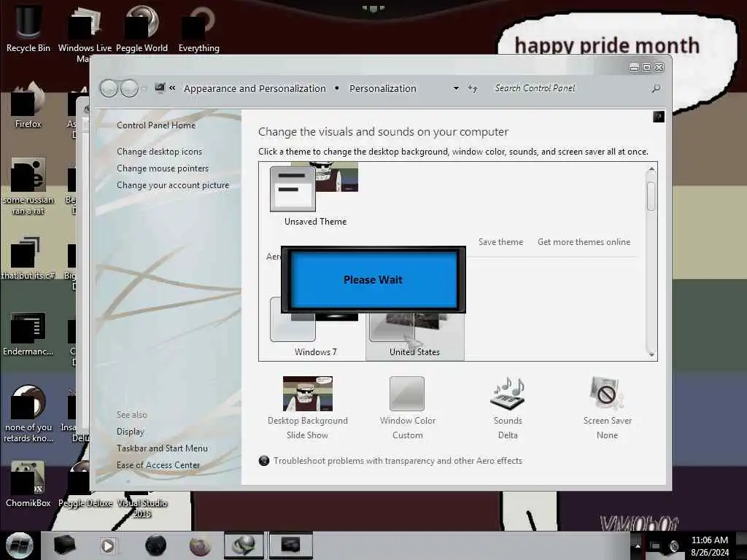Select the Windows 7 theme
The image size is (747, 560).
pyautogui.click(x=315, y=333)
